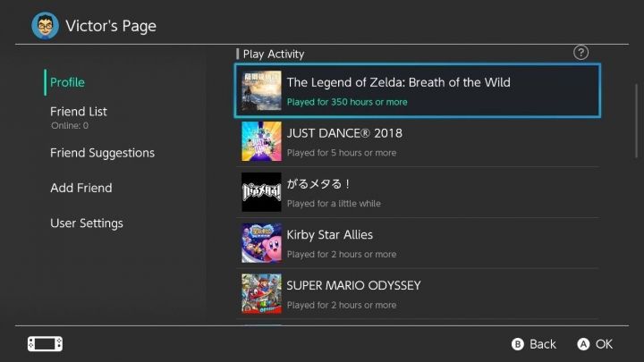This screenshot has height=362, width=644.
Task: Click the Garu Metal game icon
Action: [261, 192]
